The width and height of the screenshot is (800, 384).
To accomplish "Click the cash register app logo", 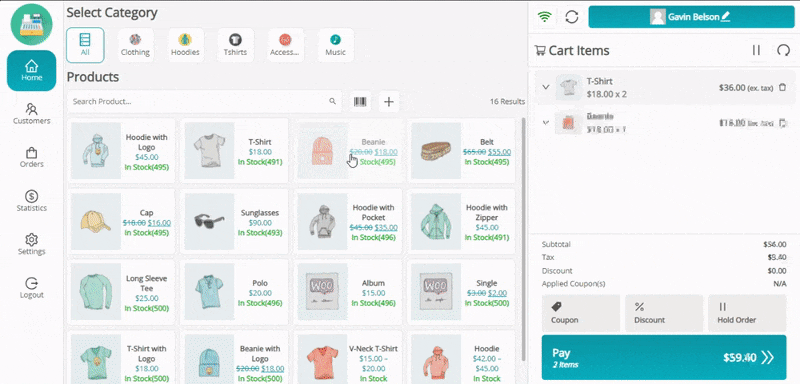I will (32, 24).
